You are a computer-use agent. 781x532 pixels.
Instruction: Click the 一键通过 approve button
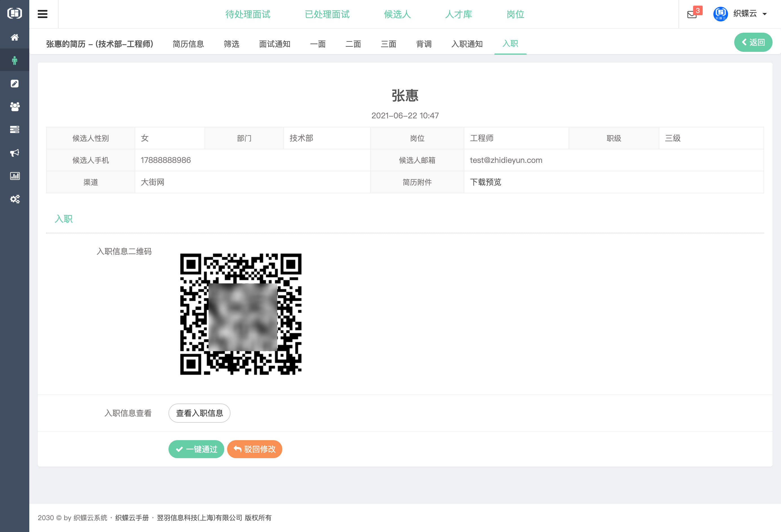click(x=196, y=449)
